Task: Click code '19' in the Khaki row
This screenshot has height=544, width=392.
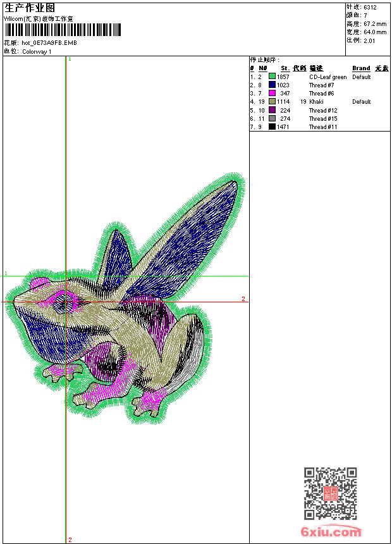Action: (303, 102)
